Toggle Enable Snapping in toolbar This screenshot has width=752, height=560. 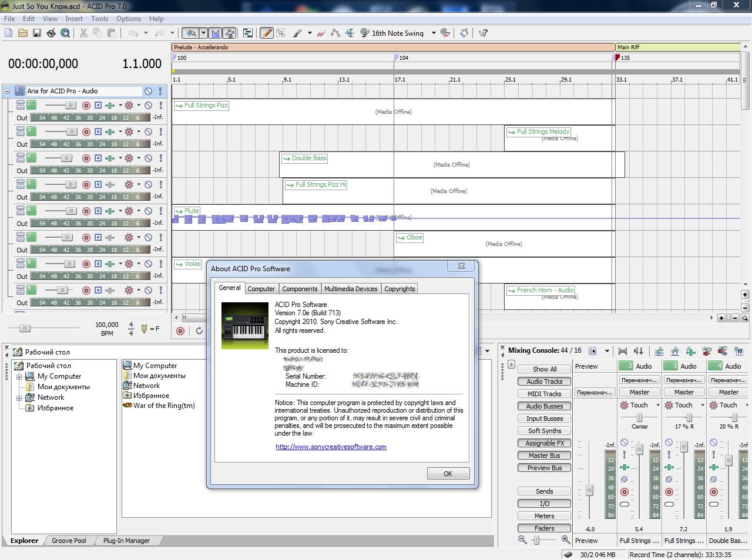191,33
